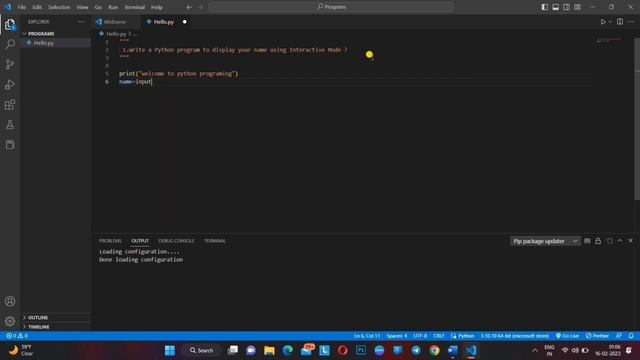
Task: Change end of line sequence CRLF
Action: tap(439, 336)
